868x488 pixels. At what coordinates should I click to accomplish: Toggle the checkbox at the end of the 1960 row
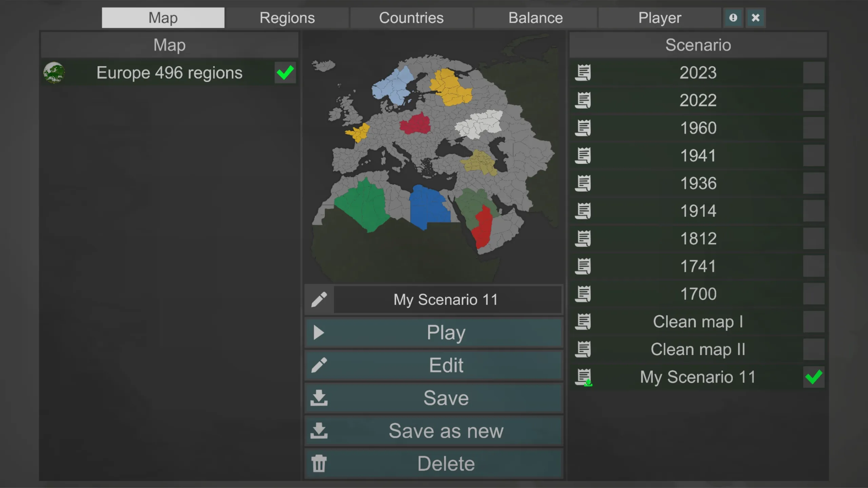point(814,128)
